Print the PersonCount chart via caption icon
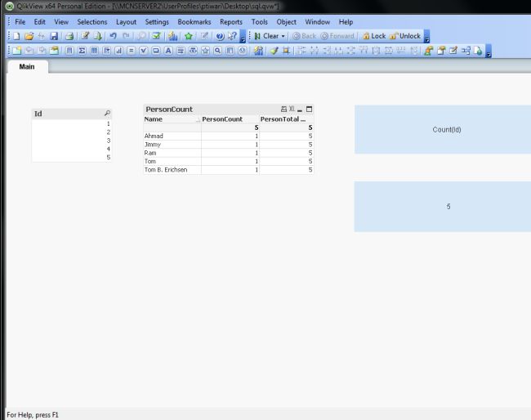 (283, 109)
